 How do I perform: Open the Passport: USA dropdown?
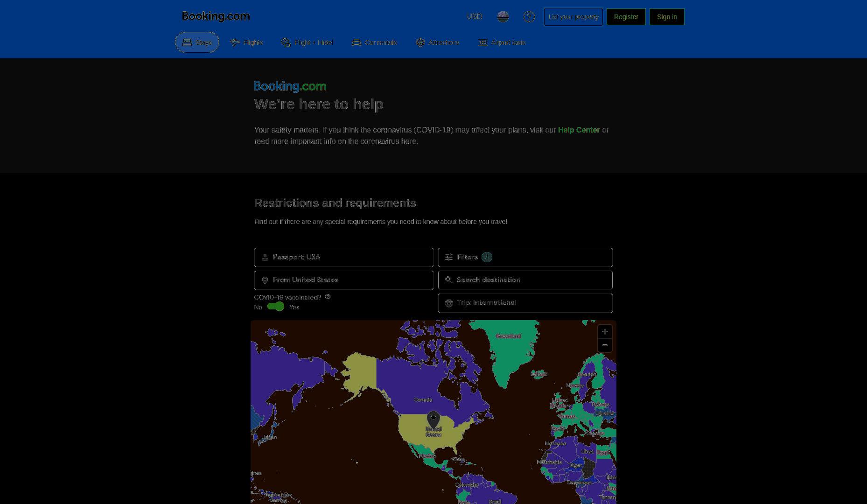(x=344, y=257)
